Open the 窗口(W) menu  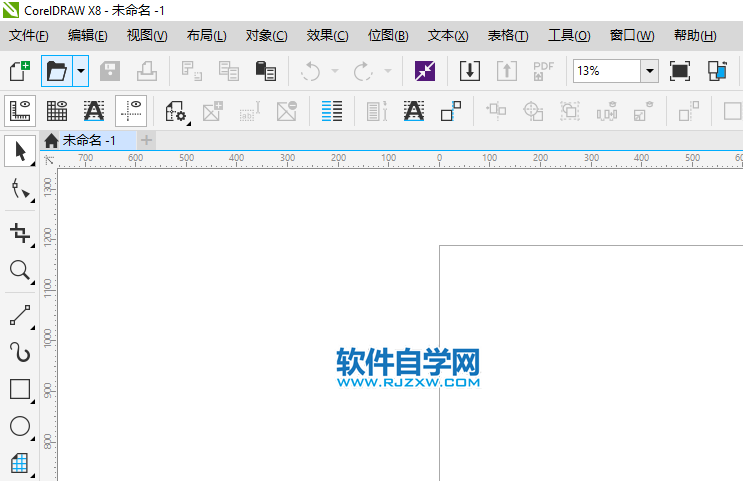632,36
